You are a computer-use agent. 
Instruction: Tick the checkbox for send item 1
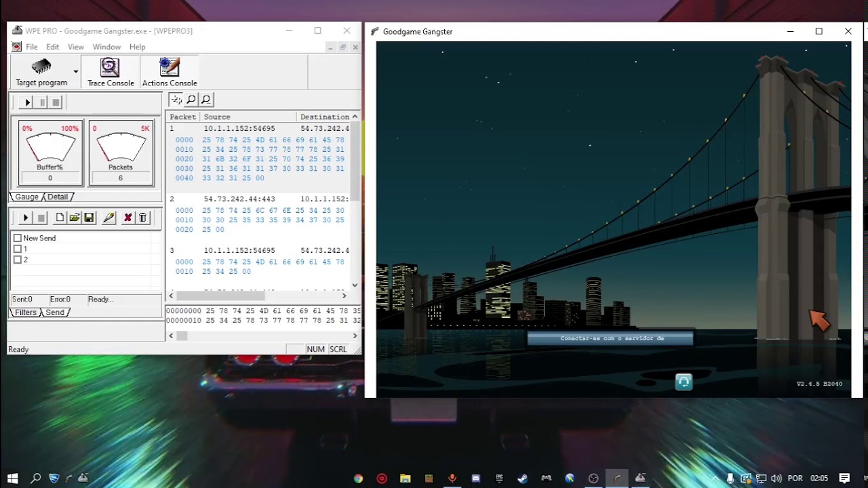click(18, 249)
